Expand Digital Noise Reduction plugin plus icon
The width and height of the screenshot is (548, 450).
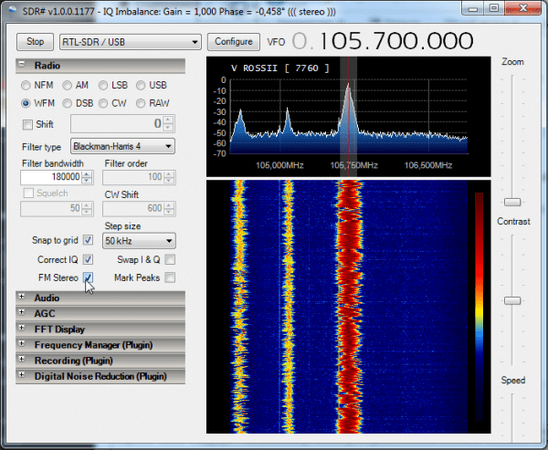22,375
